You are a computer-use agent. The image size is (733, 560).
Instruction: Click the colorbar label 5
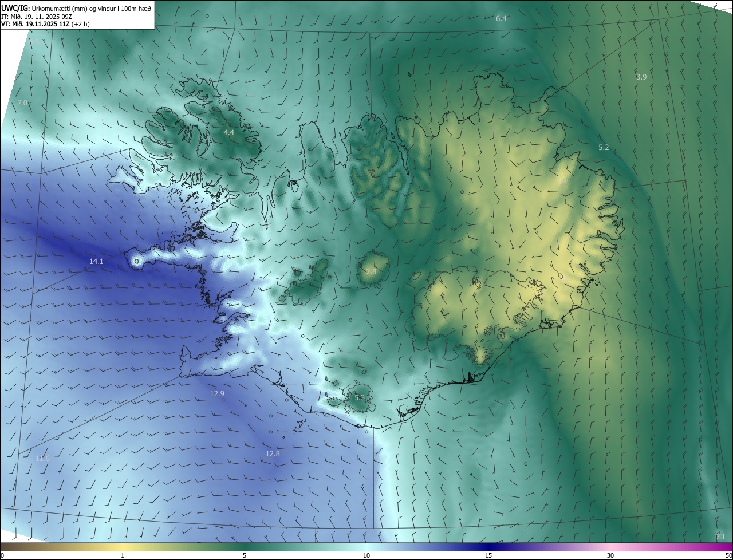245,555
